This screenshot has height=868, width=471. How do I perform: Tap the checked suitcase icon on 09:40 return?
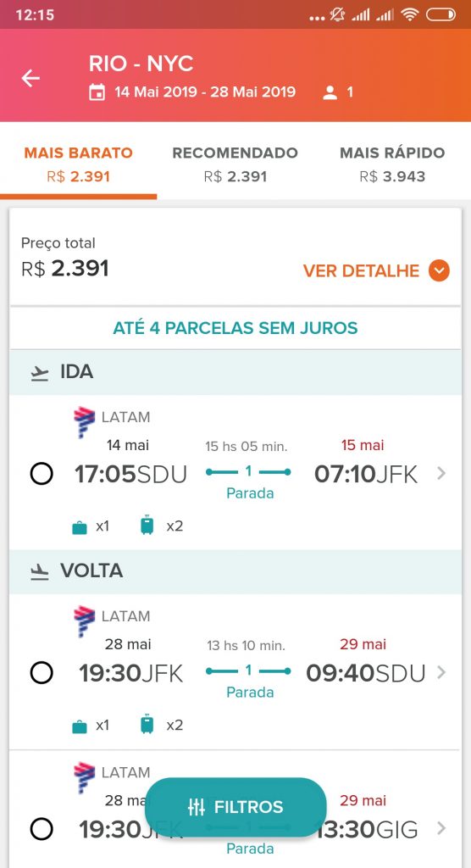click(x=147, y=724)
